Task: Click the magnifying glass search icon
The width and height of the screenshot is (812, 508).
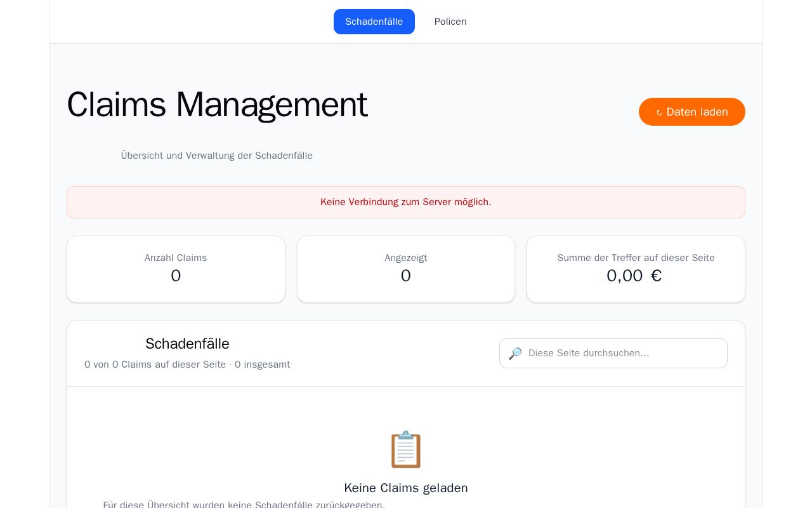Action: (515, 354)
